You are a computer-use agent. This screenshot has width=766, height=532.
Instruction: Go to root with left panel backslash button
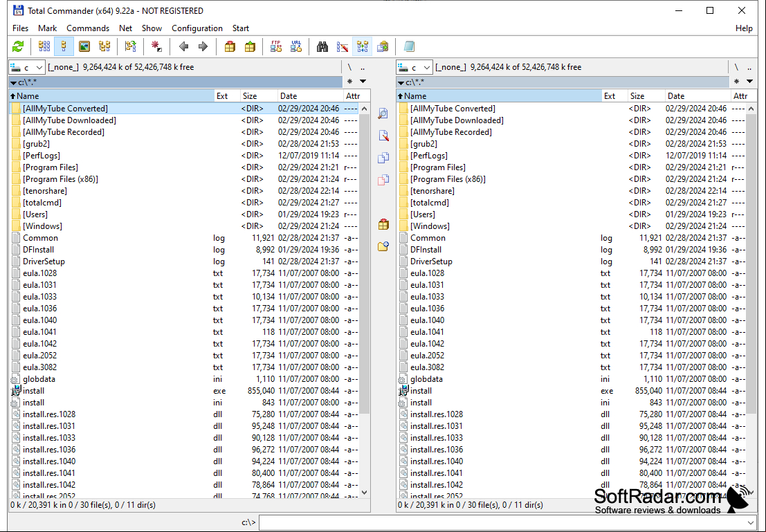click(x=349, y=67)
